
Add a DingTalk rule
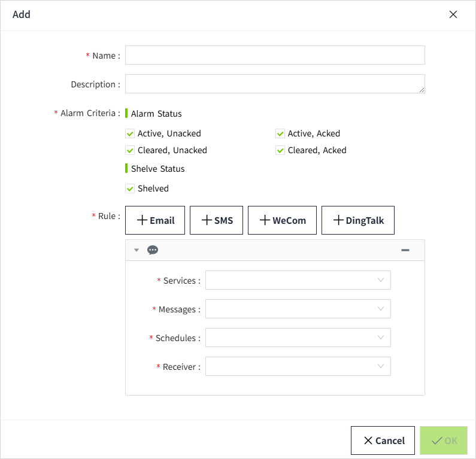click(x=358, y=220)
